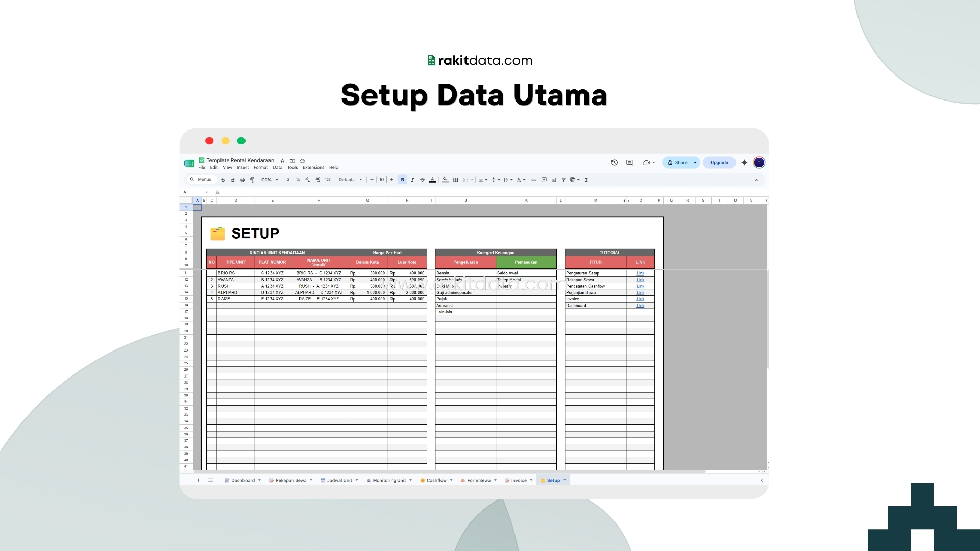980x551 pixels.
Task: Click the Share button
Action: tap(677, 163)
